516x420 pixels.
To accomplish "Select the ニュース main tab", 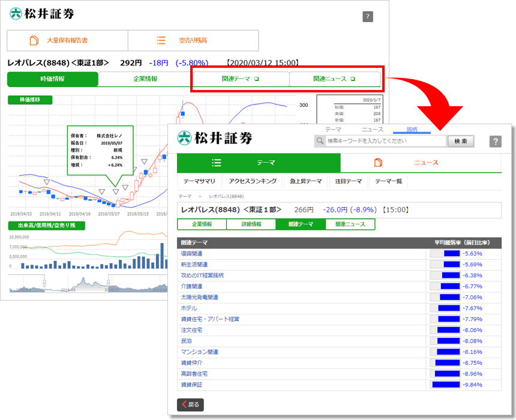I will pyautogui.click(x=421, y=163).
